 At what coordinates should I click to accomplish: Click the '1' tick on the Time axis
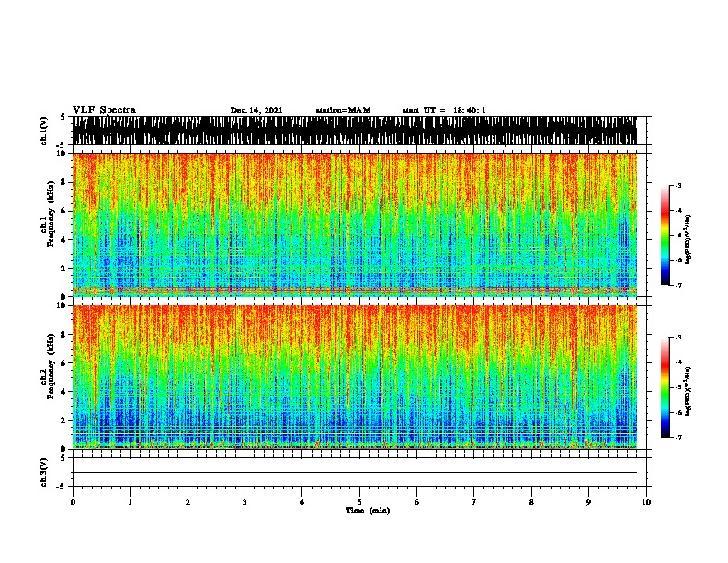coord(130,502)
